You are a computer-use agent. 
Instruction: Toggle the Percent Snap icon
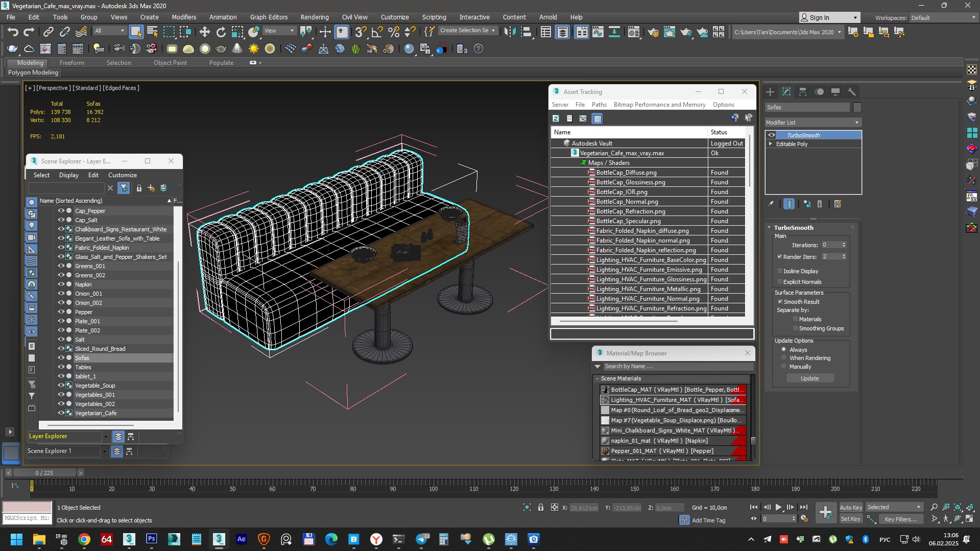coord(393,32)
